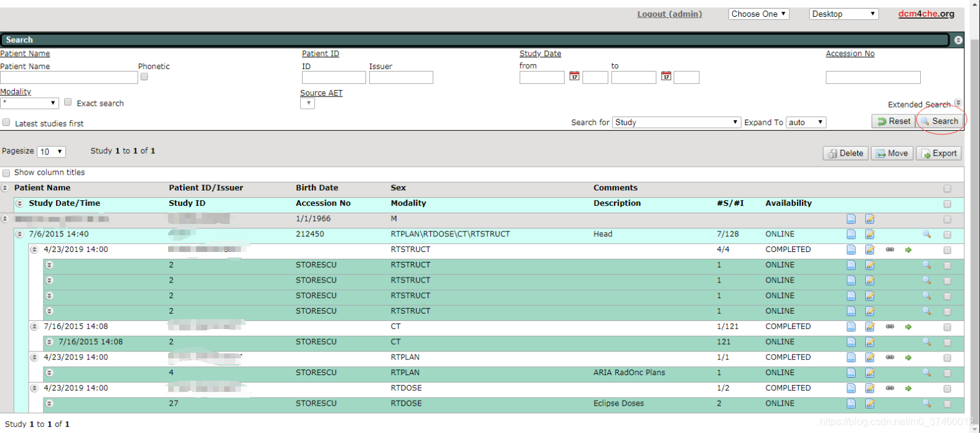Open details for patient row born 1/1/1966
980x433 pixels.
[851, 219]
